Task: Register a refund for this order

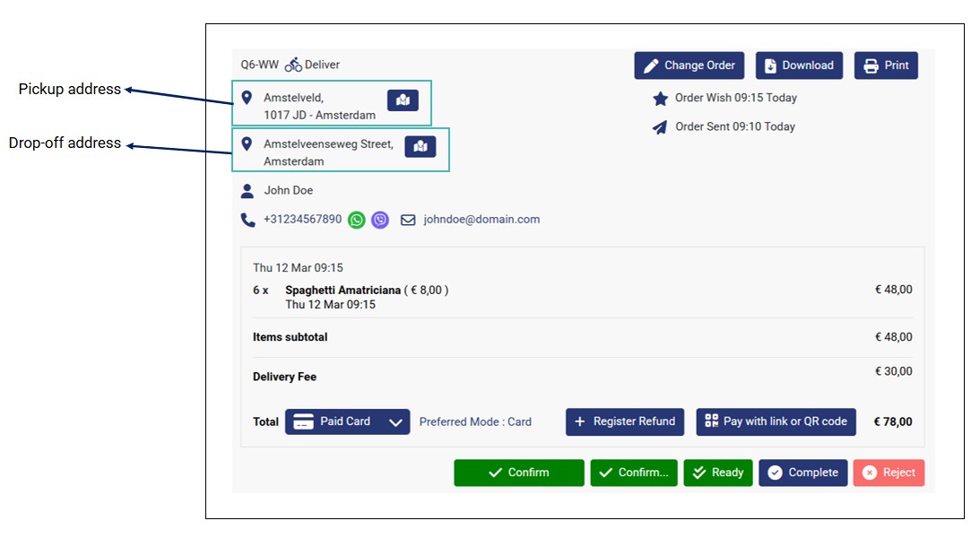Action: pos(624,422)
